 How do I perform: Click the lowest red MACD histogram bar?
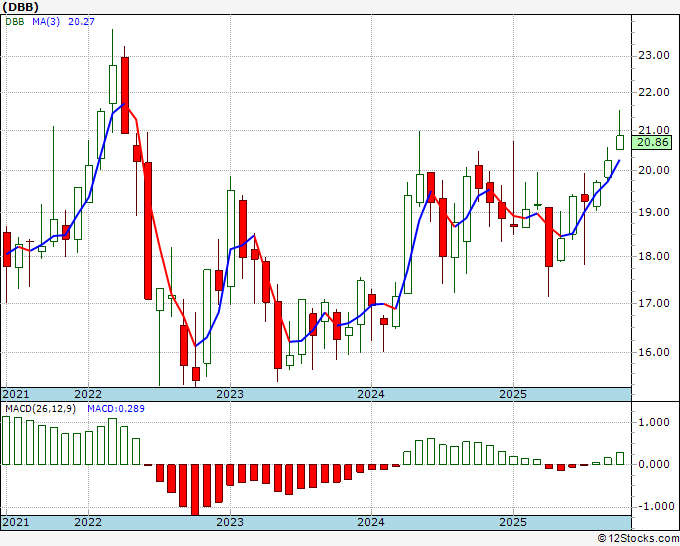195,490
